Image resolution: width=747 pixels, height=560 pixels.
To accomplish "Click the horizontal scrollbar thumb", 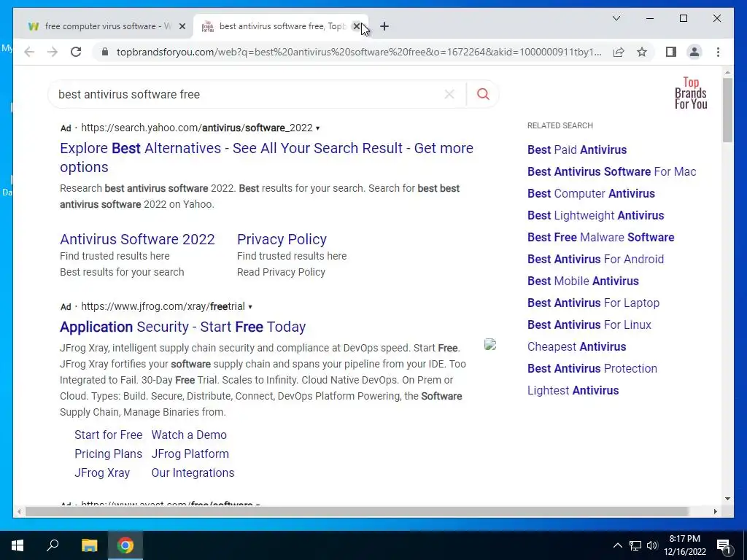I will [357, 511].
